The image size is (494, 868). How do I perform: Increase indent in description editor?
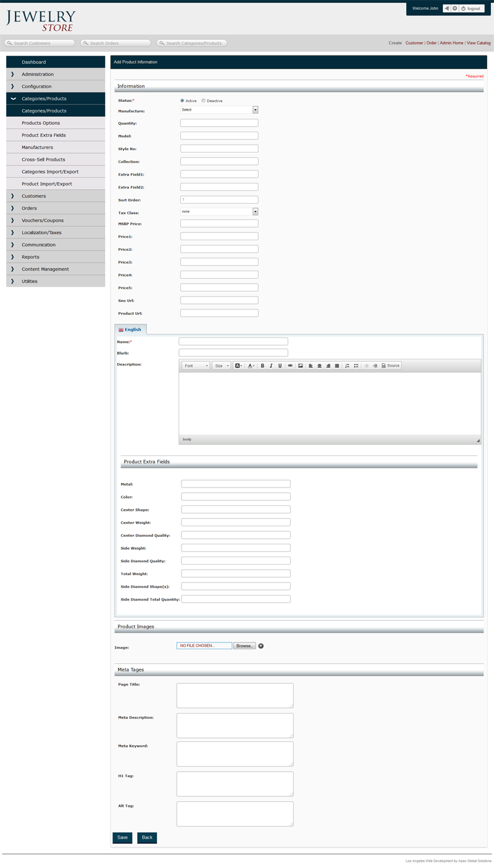pos(375,366)
